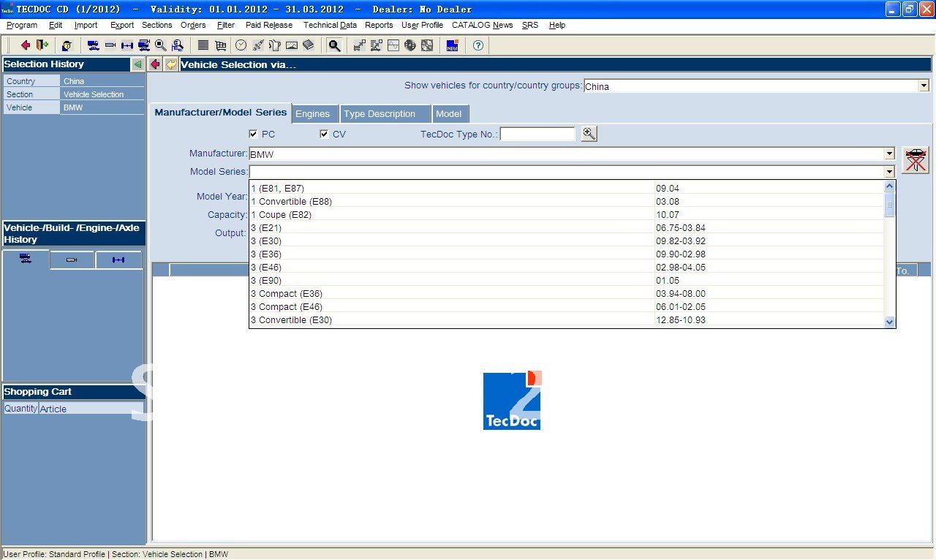Open the Reports menu

[x=379, y=25]
